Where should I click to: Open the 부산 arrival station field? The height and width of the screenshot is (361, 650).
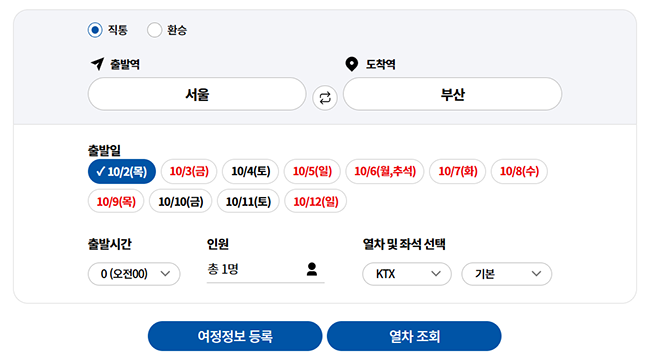(452, 94)
